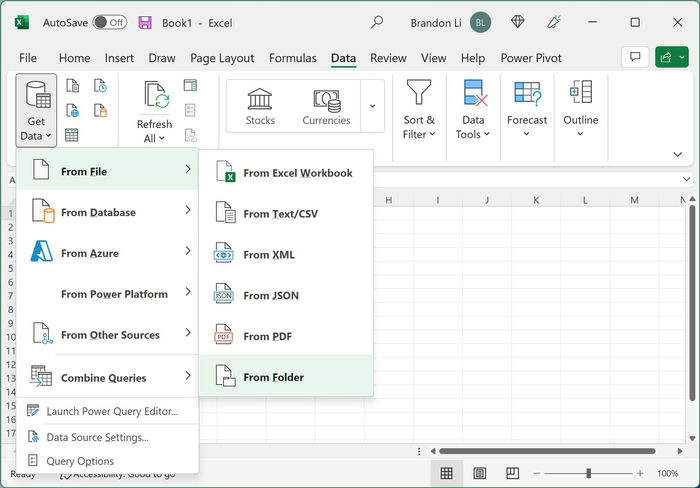Switch to the View tab
Screen dimensions: 700x488
433,58
